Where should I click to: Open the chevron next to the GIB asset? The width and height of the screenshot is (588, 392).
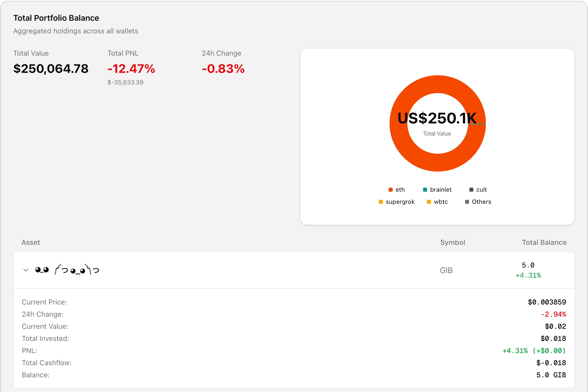(x=26, y=270)
